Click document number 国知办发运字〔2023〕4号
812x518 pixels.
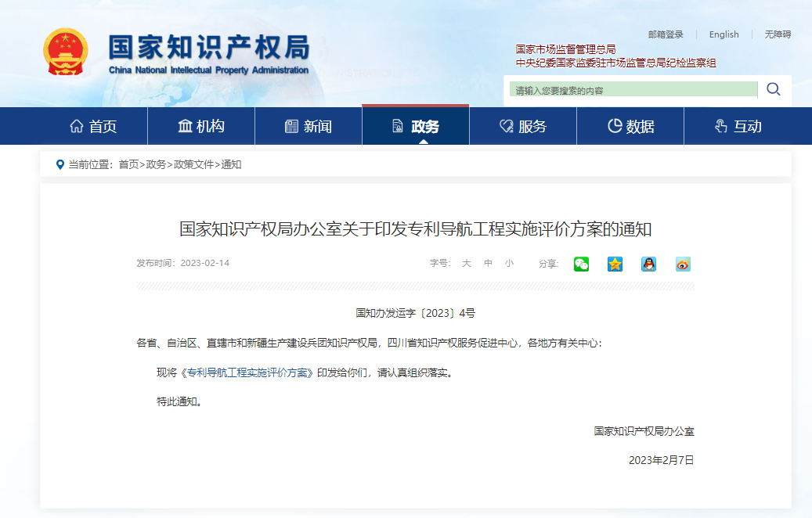(x=415, y=312)
